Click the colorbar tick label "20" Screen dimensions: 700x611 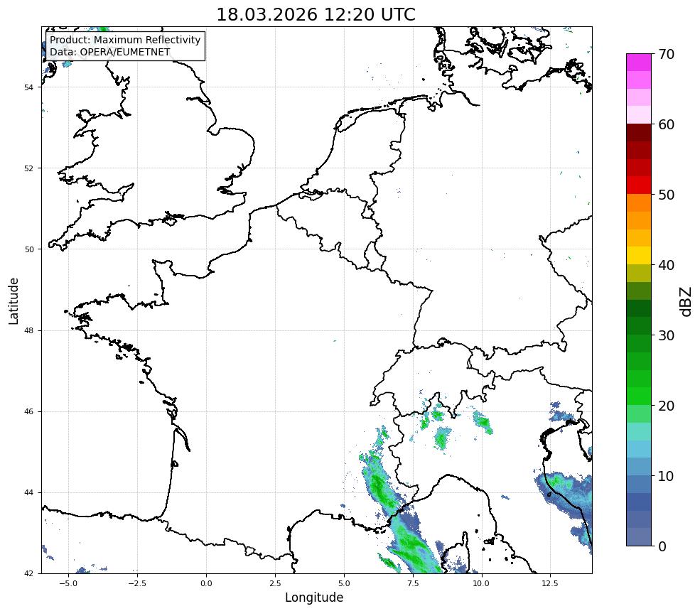pos(666,406)
